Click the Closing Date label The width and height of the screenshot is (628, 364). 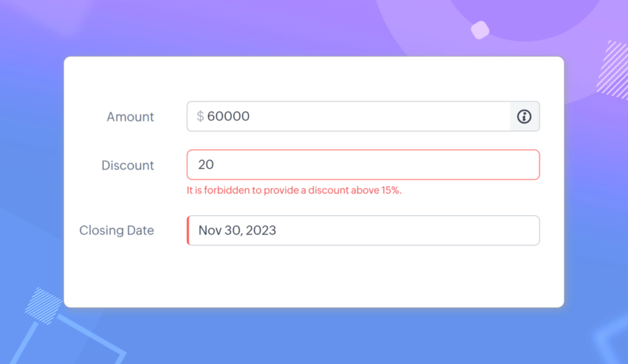tap(117, 230)
